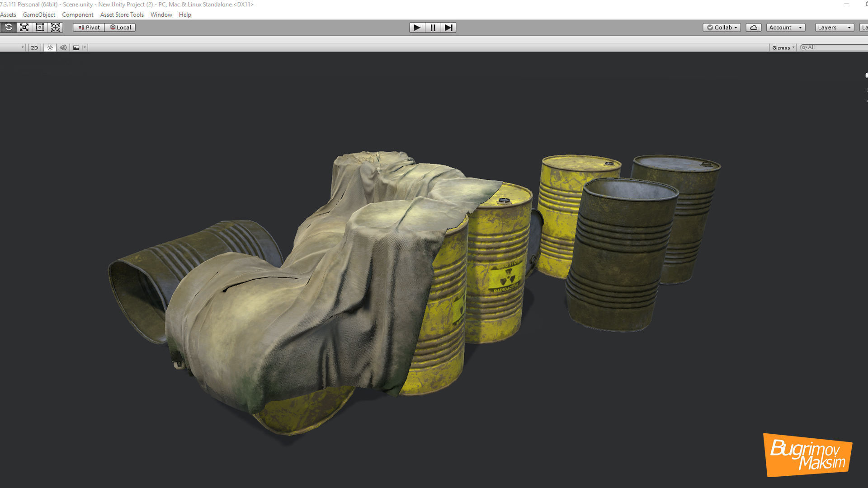868x488 pixels.
Task: Select the combined Move Rotate Scale tool
Action: (56, 28)
